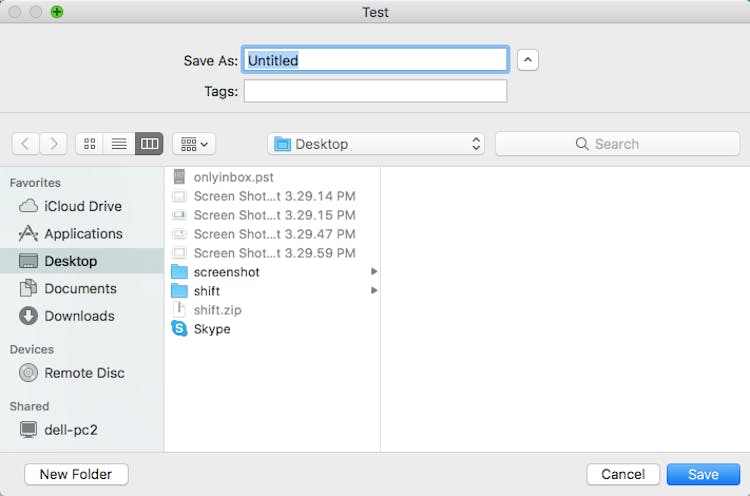This screenshot has width=750, height=496.
Task: Switch to icon view
Action: 90,144
